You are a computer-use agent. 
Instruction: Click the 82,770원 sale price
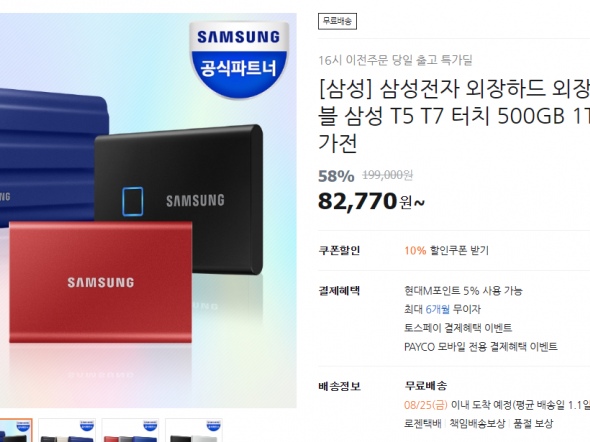371,201
